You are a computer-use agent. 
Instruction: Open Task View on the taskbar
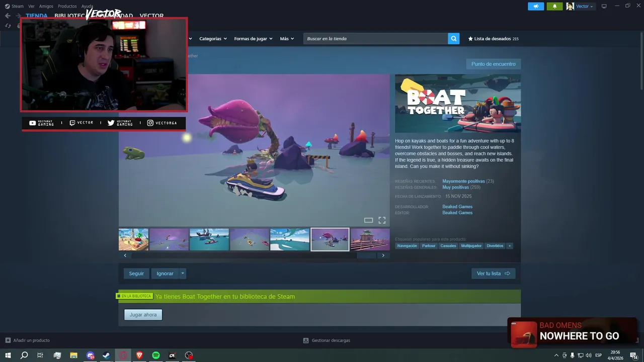click(40, 355)
